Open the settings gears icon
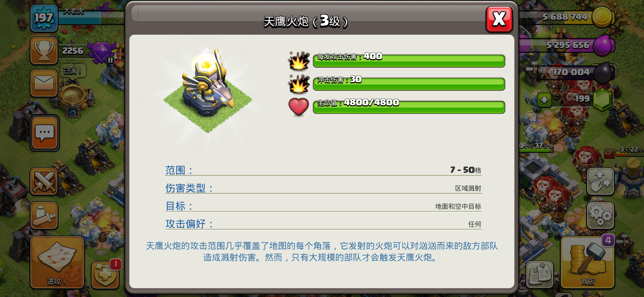The image size is (644, 297). point(600,215)
